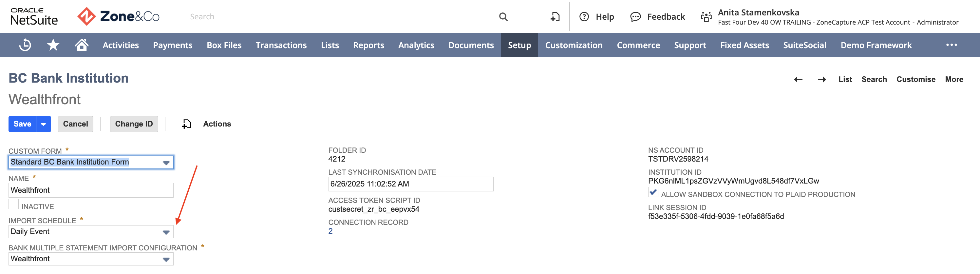This screenshot has height=274, width=980.
Task: Click the Help question mark icon
Action: coord(584,17)
